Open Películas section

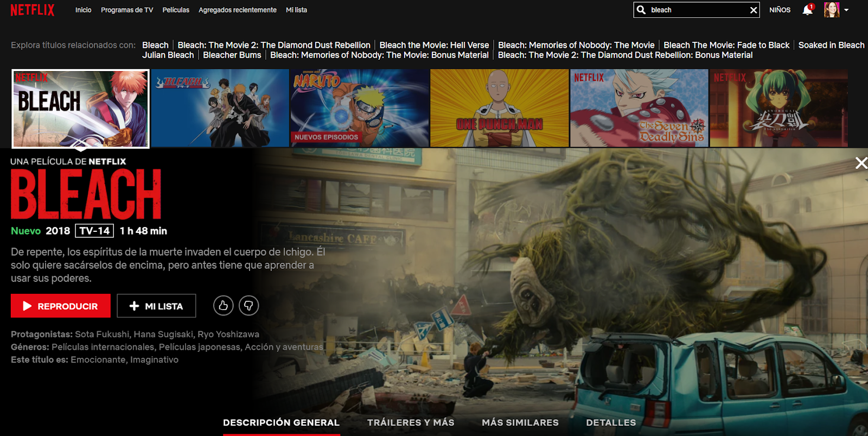[x=176, y=10]
